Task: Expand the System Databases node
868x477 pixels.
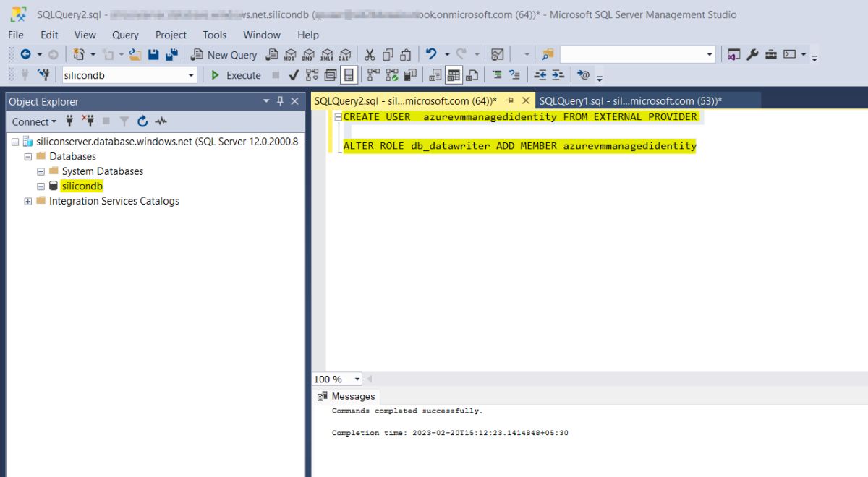Action: (41, 171)
